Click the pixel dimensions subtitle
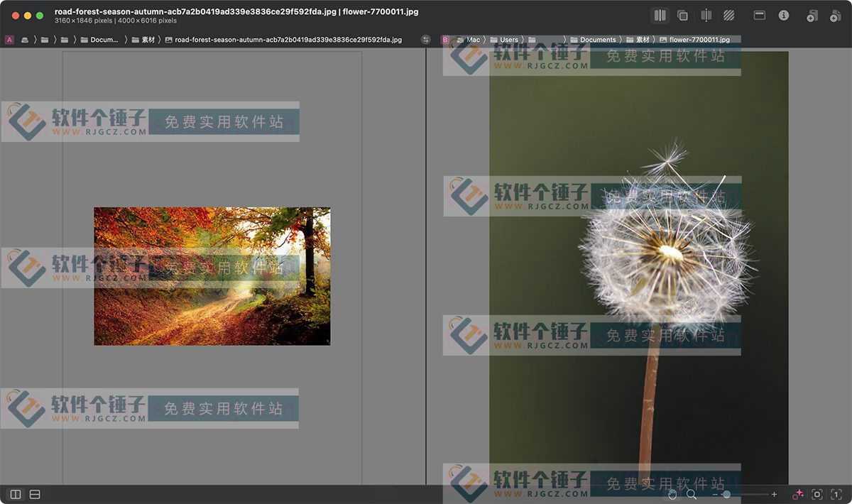This screenshot has width=852, height=504. (116, 21)
